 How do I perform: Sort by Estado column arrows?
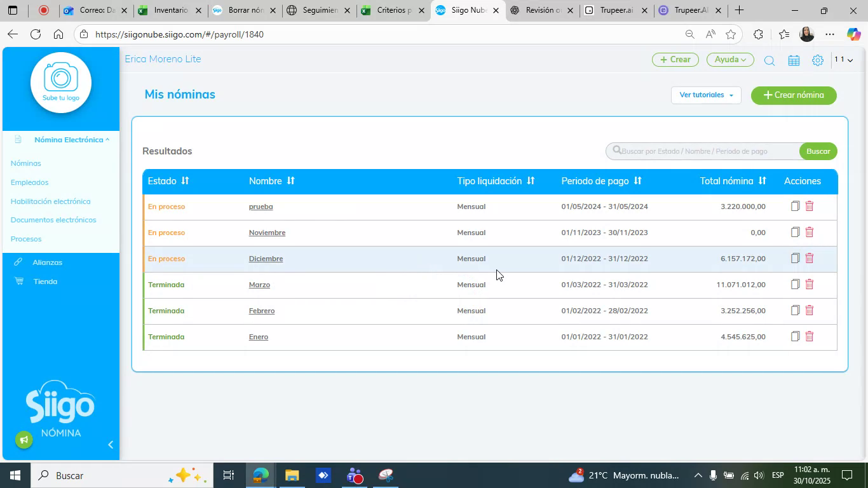(x=185, y=181)
